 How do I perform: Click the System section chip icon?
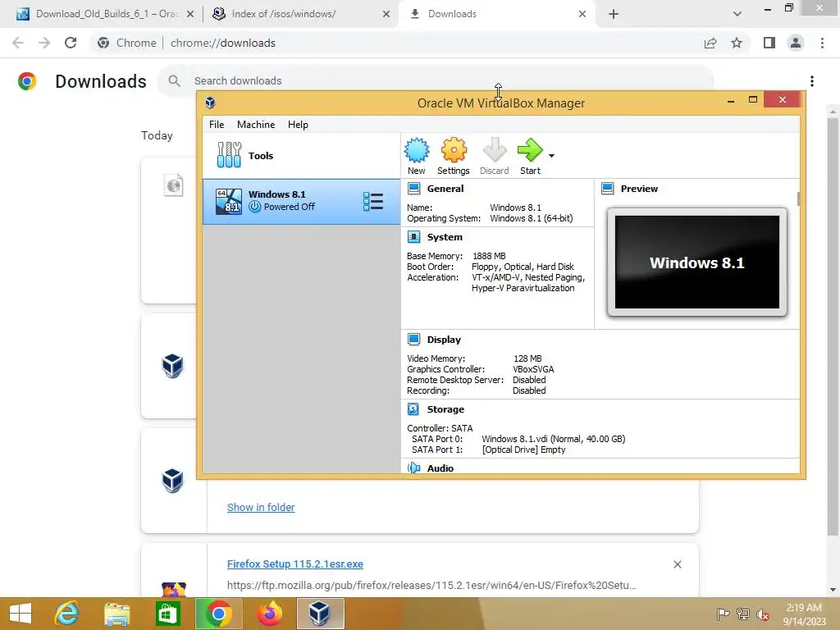pyautogui.click(x=413, y=237)
